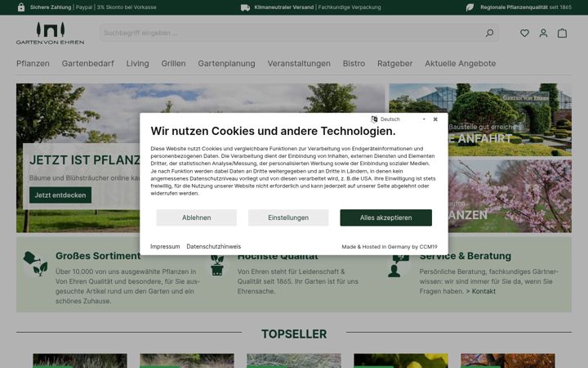Open the Impressum link
This screenshot has width=588, height=368.
165,246
